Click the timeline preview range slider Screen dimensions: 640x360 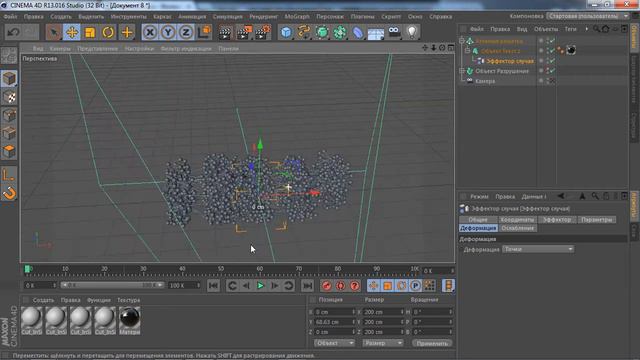coord(113,285)
